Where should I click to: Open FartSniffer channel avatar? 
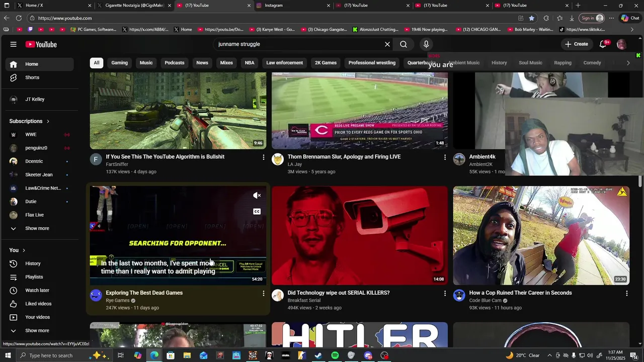[96, 159]
